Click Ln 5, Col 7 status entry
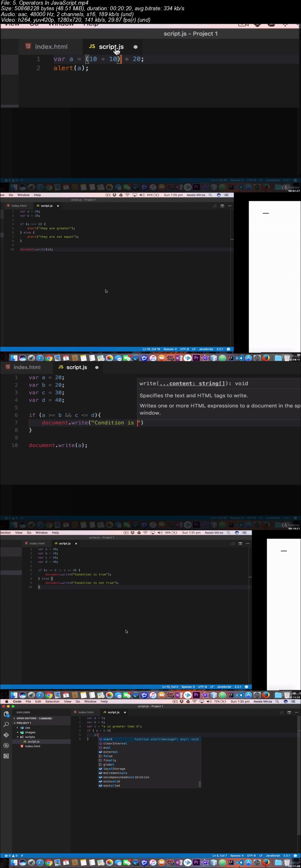 coord(220,856)
